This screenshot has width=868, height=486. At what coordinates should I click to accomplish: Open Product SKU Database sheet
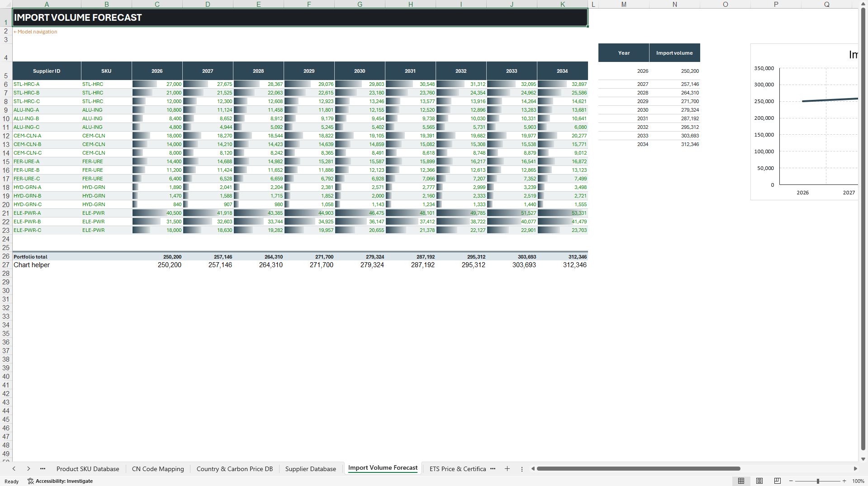click(88, 469)
